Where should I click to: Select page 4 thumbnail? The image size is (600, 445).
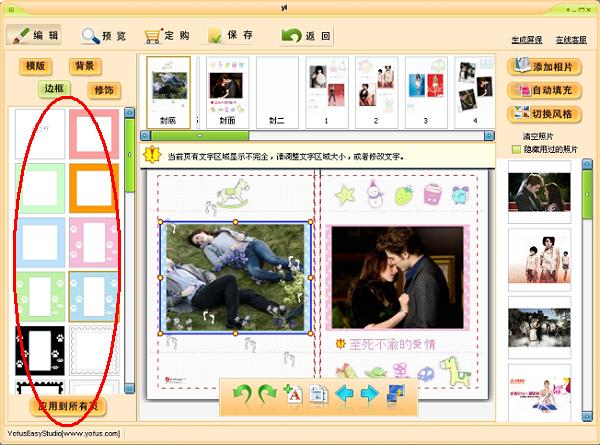[x=475, y=92]
